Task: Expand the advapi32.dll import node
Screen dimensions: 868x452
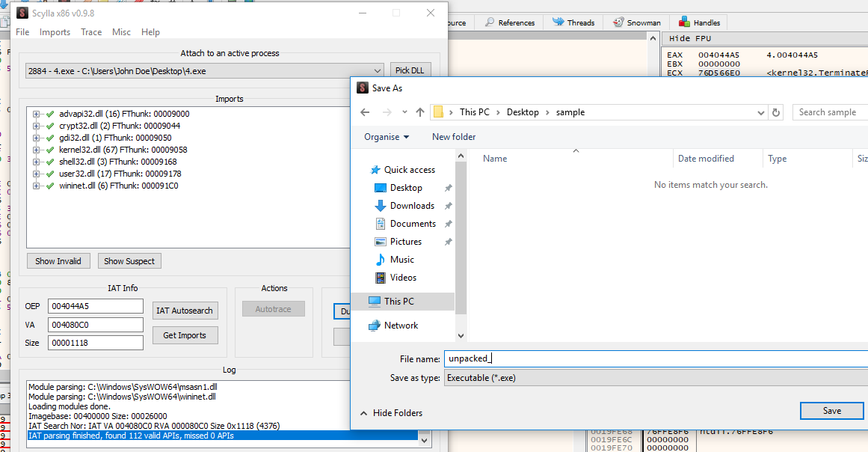Action: click(36, 114)
